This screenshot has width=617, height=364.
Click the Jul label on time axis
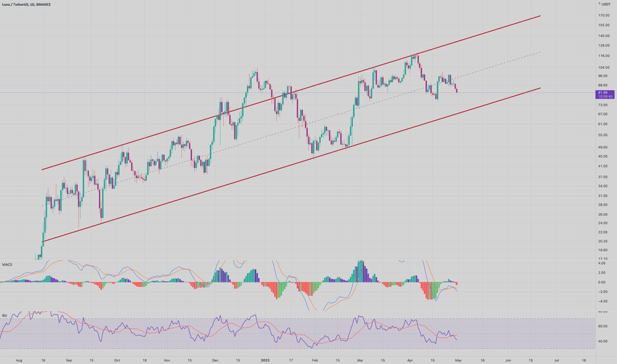coord(556,360)
